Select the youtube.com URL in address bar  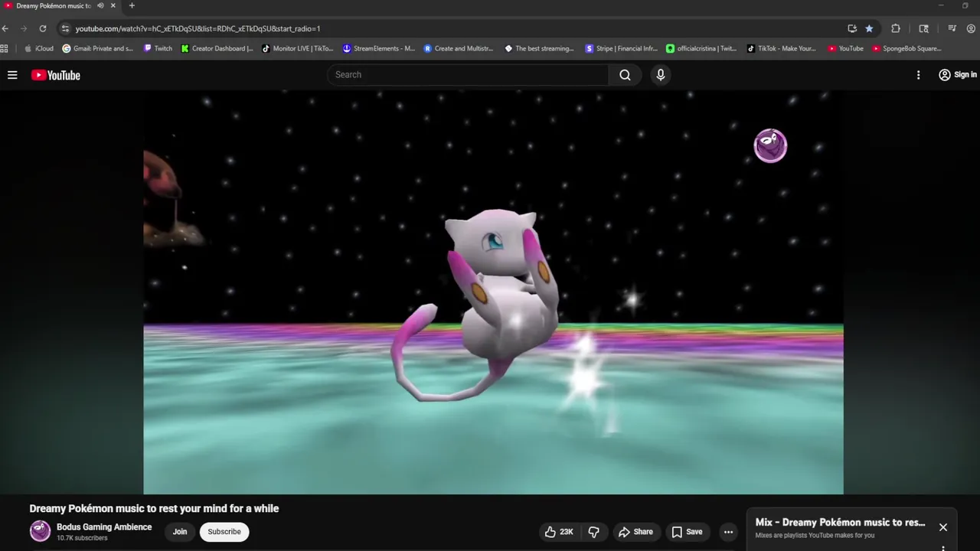coord(198,28)
